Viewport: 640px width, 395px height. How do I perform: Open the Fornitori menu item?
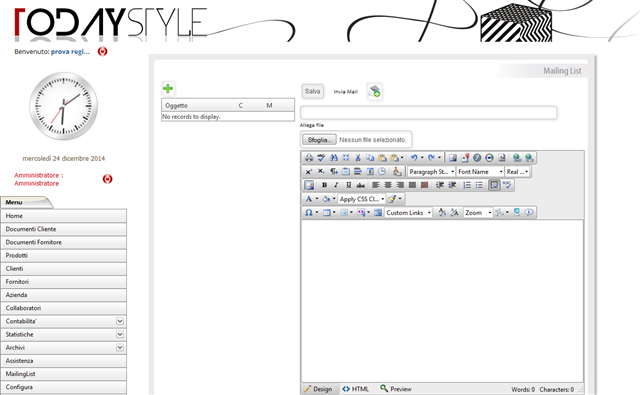(64, 282)
